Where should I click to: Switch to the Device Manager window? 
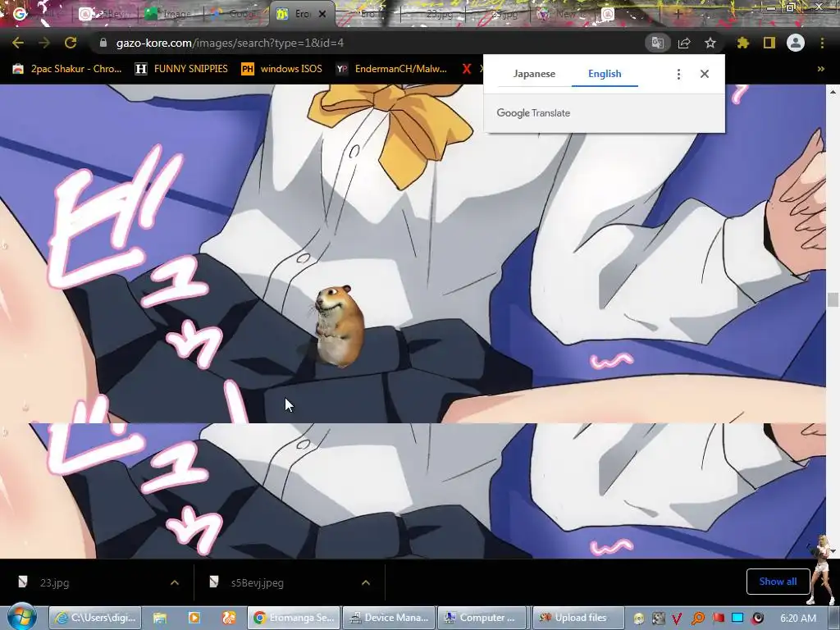[x=388, y=618]
